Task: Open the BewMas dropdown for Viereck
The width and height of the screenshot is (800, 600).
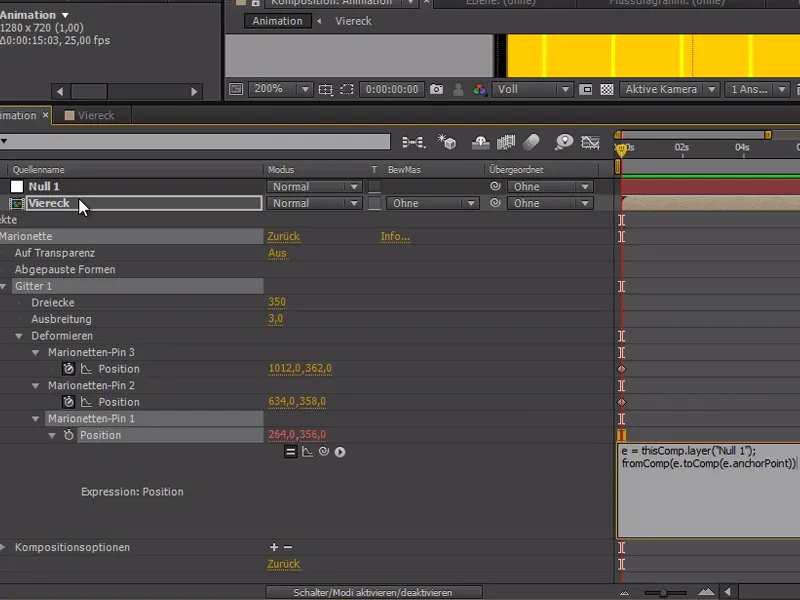Action: click(x=432, y=203)
